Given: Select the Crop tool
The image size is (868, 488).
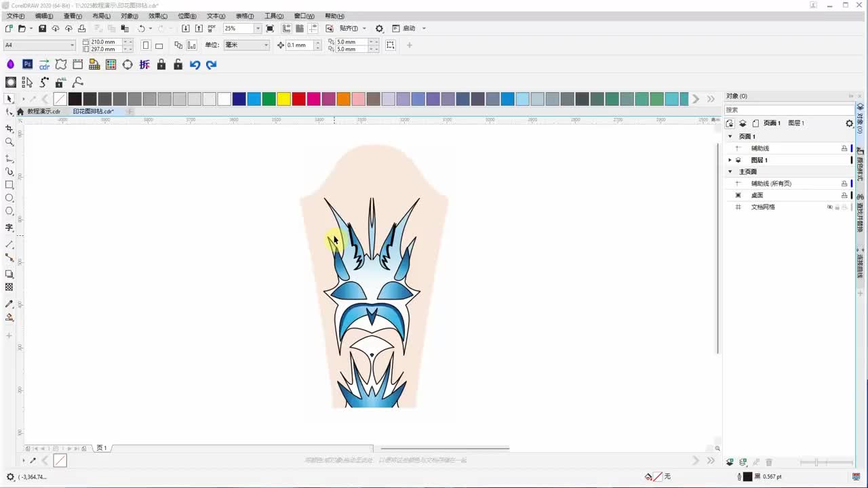Looking at the screenshot, I should (9, 129).
